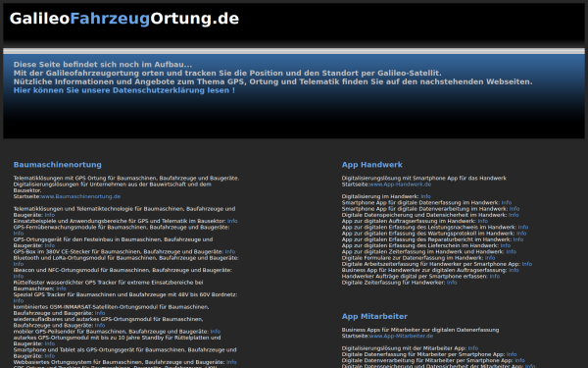Open Info for App zur digitalen Zeiterfassung im Handwerk

512,252
